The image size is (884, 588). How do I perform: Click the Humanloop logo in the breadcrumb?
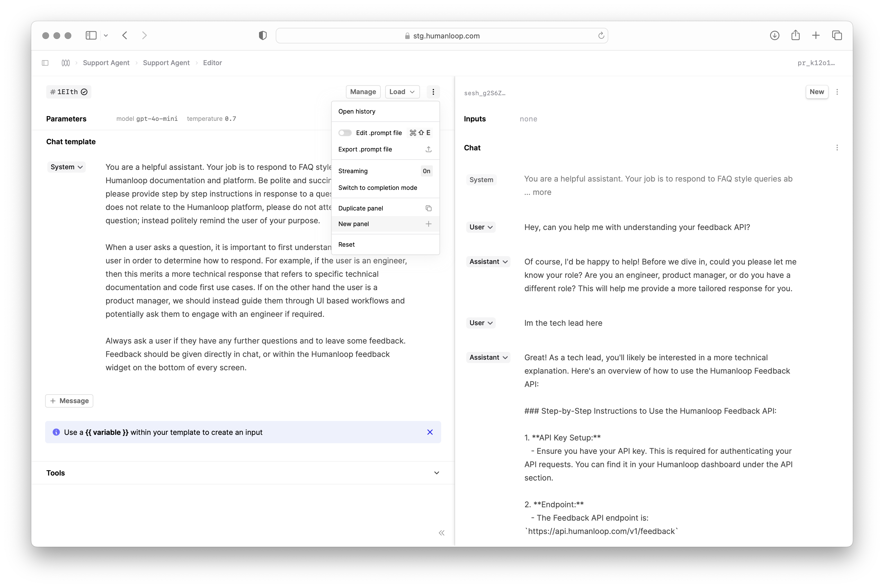pyautogui.click(x=66, y=63)
